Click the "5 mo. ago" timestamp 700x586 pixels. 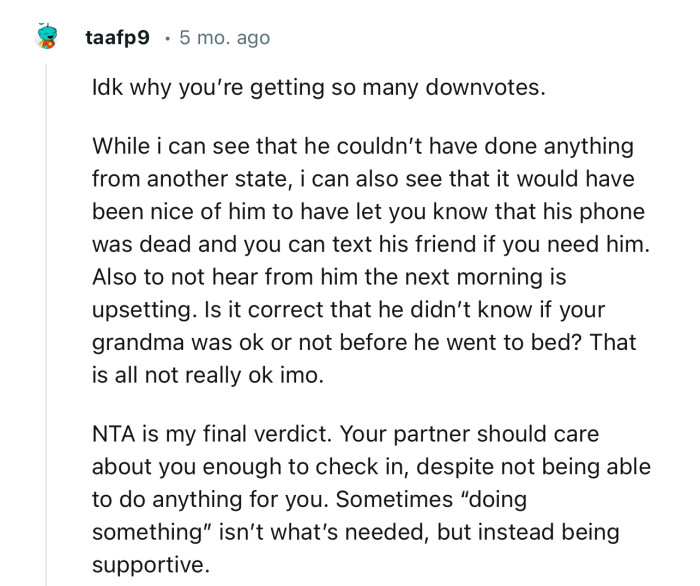pos(224,39)
